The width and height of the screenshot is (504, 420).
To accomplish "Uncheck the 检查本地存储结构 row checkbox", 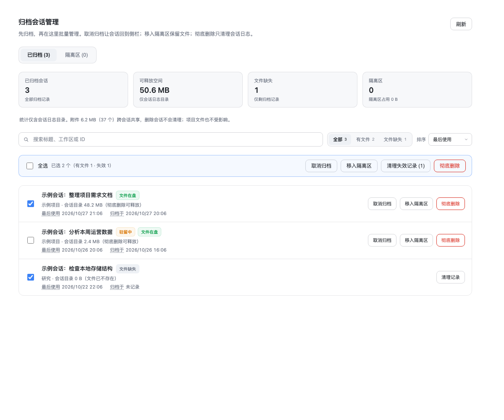I will point(31,277).
